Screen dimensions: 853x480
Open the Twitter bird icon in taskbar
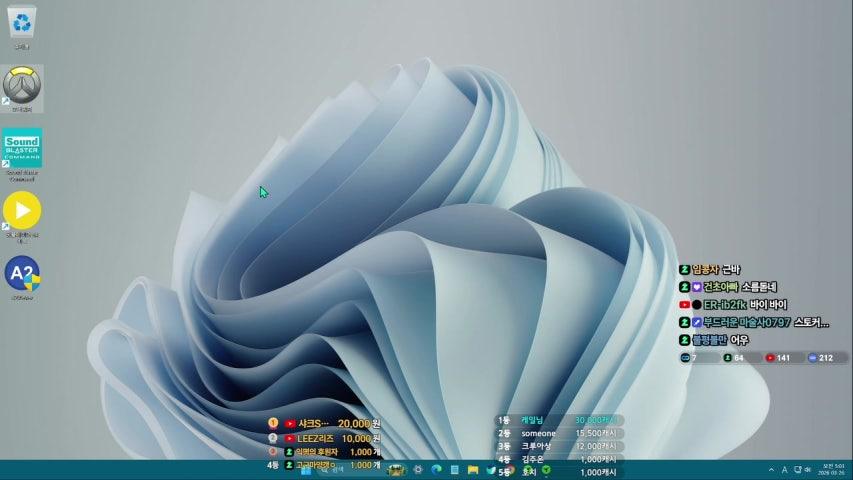coord(491,470)
